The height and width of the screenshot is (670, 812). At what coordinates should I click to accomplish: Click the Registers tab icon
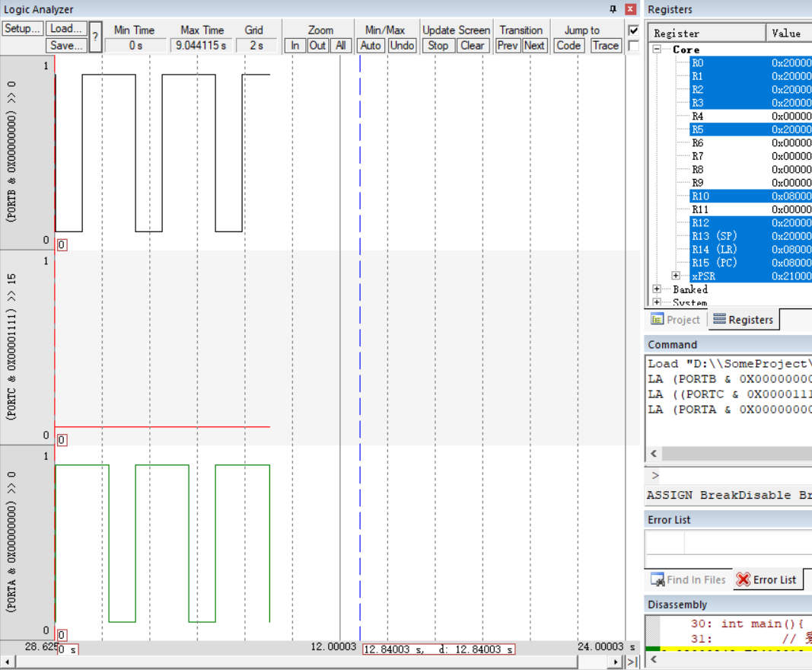719,320
